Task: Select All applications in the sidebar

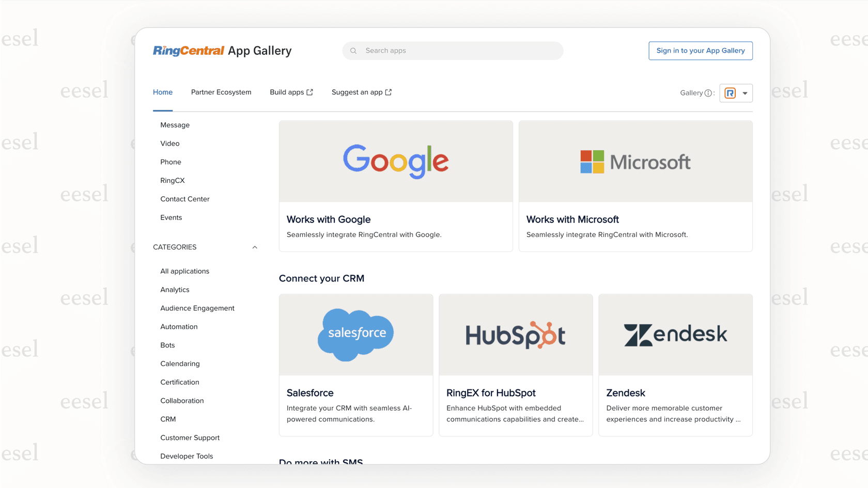Action: pos(184,271)
